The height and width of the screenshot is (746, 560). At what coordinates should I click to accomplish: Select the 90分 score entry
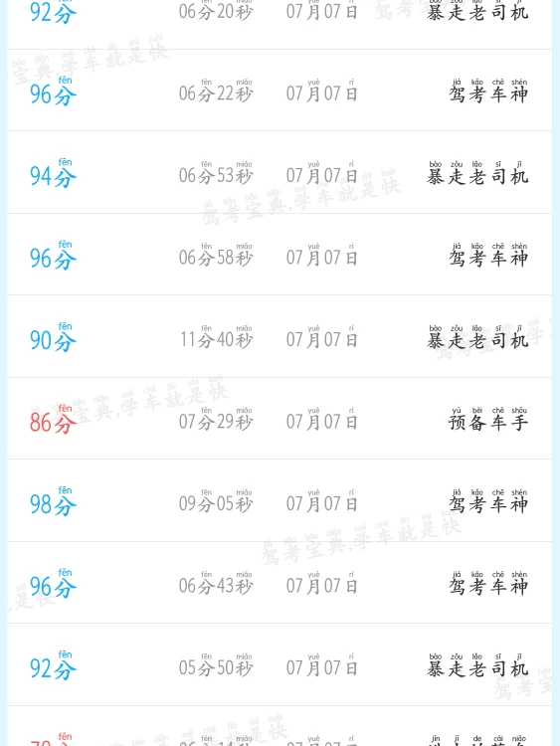pos(54,338)
